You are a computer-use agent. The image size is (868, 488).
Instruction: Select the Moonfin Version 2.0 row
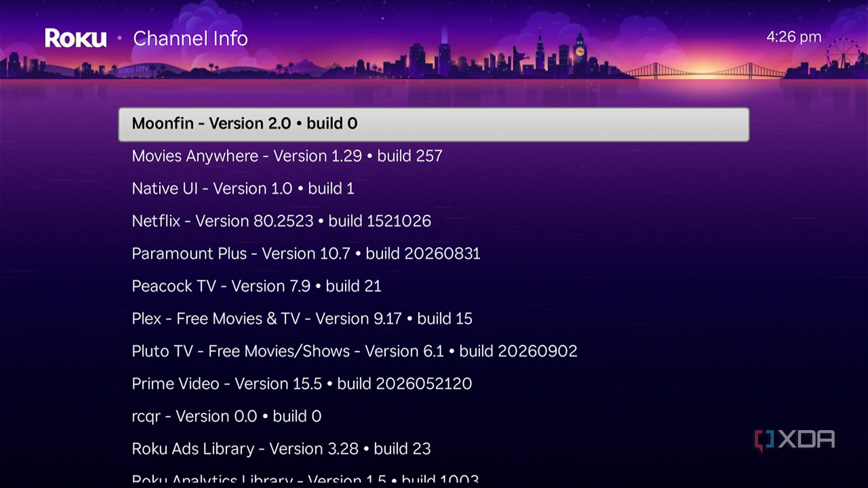pyautogui.click(x=434, y=124)
